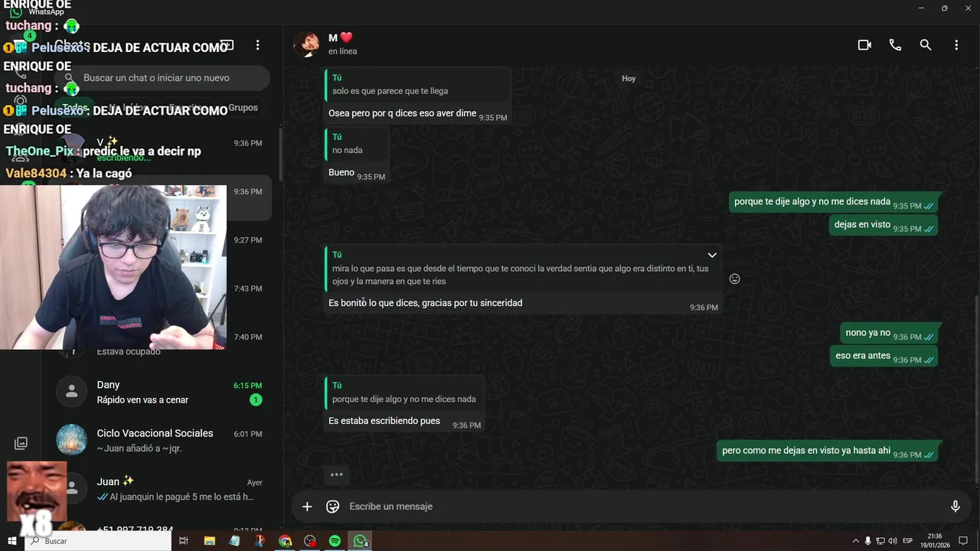
Task: Open the volume control in the tray
Action: click(893, 541)
